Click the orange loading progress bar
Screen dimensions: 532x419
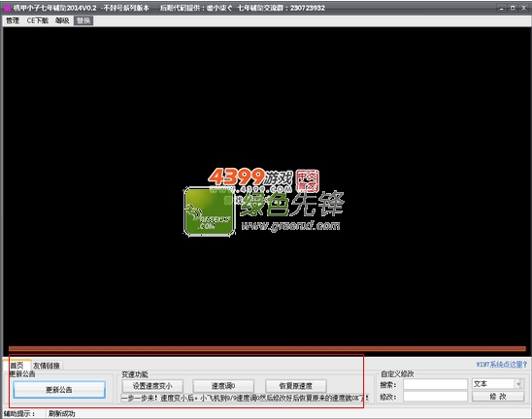pos(267,348)
